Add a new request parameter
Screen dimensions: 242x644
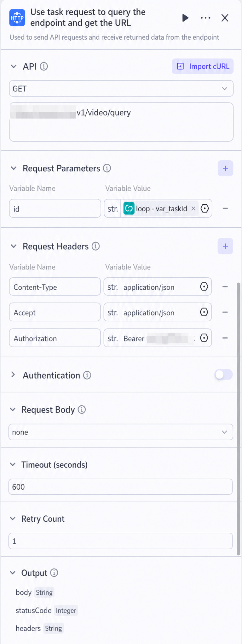pos(225,168)
